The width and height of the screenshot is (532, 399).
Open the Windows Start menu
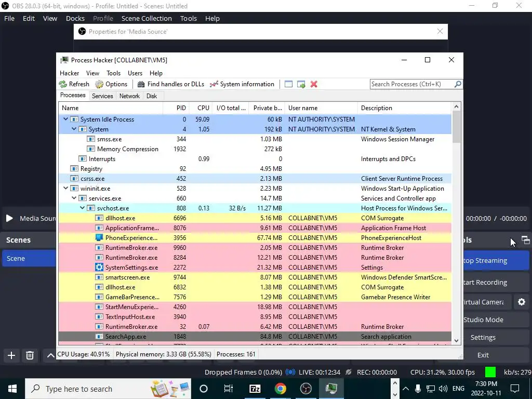pos(12,389)
